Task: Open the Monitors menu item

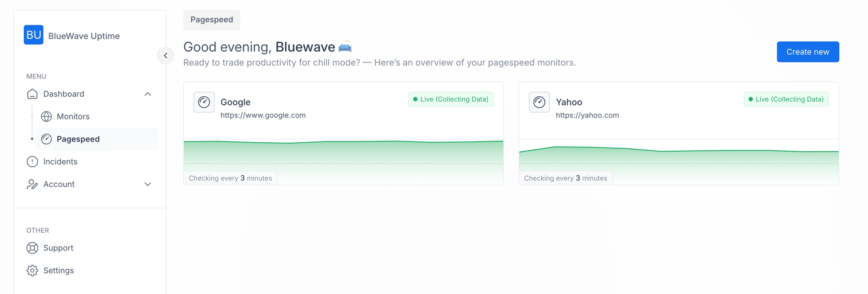Action: [73, 117]
